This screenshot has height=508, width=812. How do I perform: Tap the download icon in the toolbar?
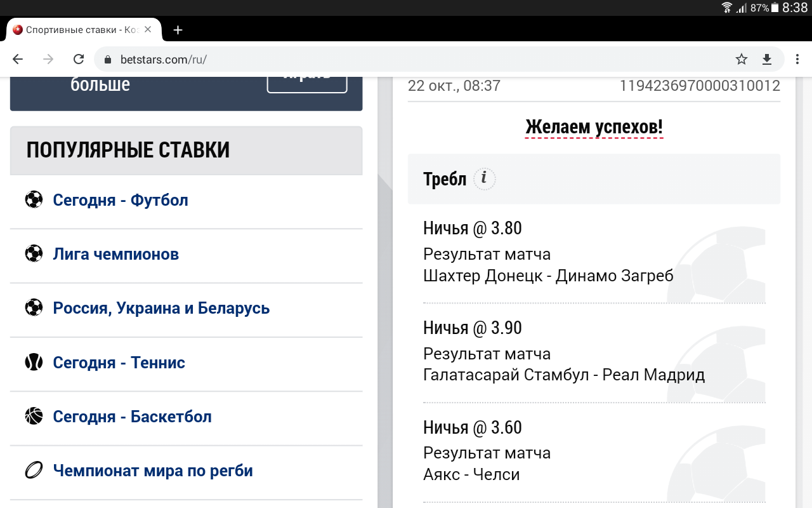(767, 59)
